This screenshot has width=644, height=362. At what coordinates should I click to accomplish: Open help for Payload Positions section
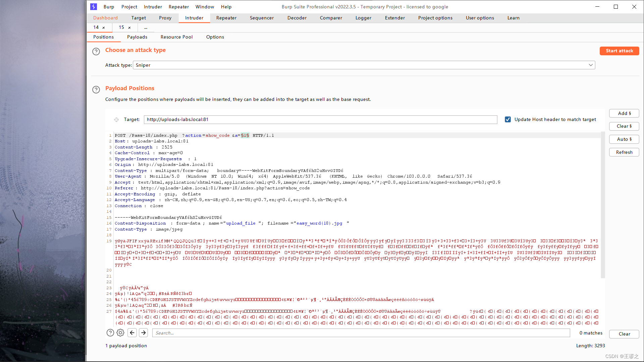tap(96, 89)
